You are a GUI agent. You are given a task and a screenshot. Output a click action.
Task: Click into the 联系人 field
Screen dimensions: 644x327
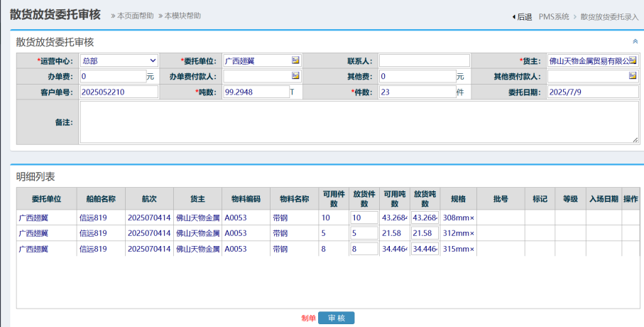tap(424, 60)
